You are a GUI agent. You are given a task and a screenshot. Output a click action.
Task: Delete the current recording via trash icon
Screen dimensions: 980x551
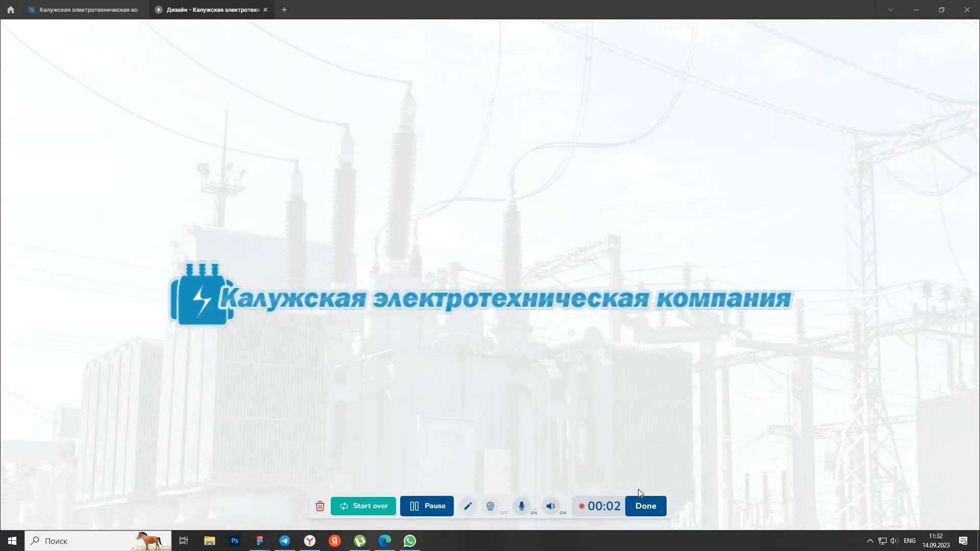[x=320, y=506]
